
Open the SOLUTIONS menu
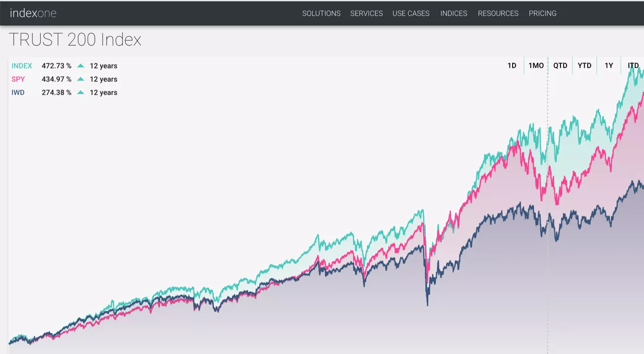pyautogui.click(x=321, y=14)
